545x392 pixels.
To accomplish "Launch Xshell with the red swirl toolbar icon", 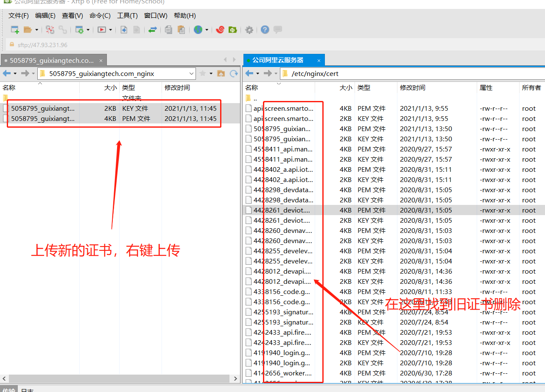I will (220, 30).
